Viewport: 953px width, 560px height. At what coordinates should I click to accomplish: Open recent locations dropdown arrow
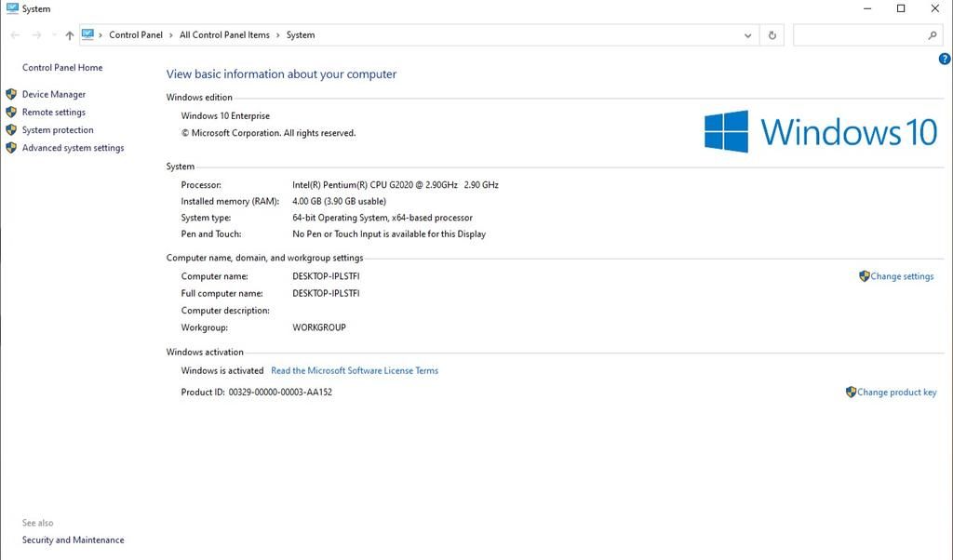tap(54, 35)
